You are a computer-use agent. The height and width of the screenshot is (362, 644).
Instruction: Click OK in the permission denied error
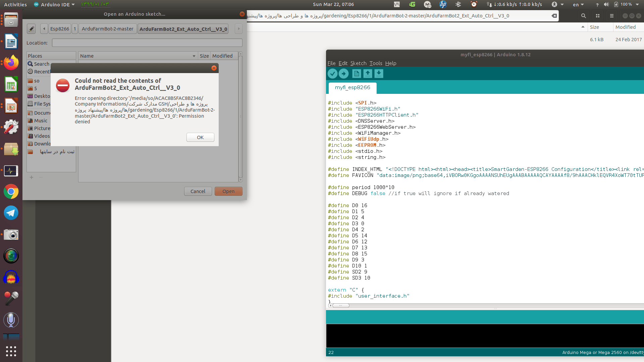[x=200, y=137]
